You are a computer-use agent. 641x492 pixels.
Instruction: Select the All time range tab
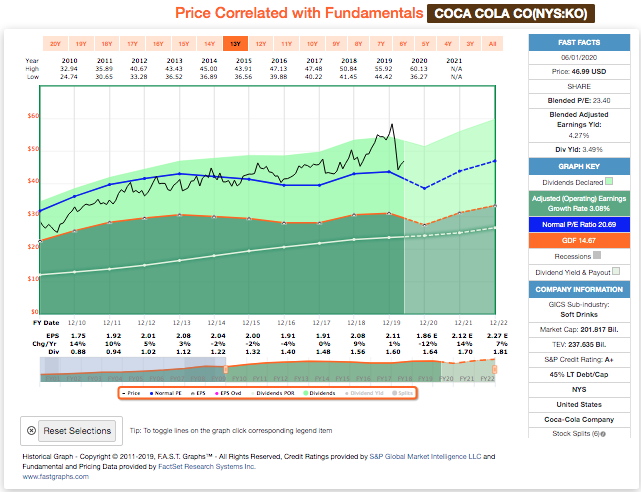click(493, 44)
